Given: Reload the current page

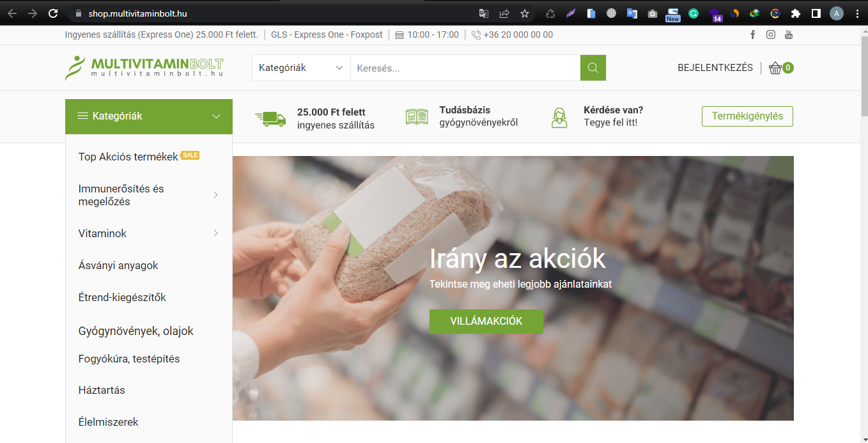Looking at the screenshot, I should (54, 13).
